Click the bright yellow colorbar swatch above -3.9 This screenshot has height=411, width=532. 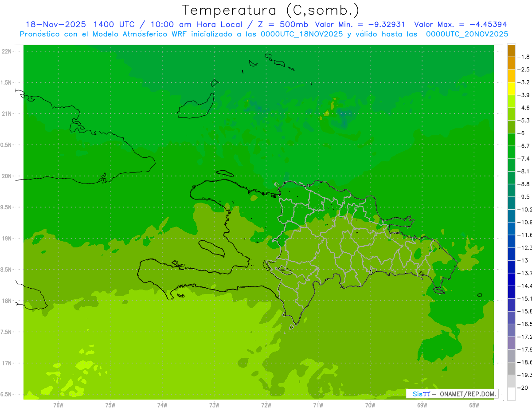pos(511,89)
